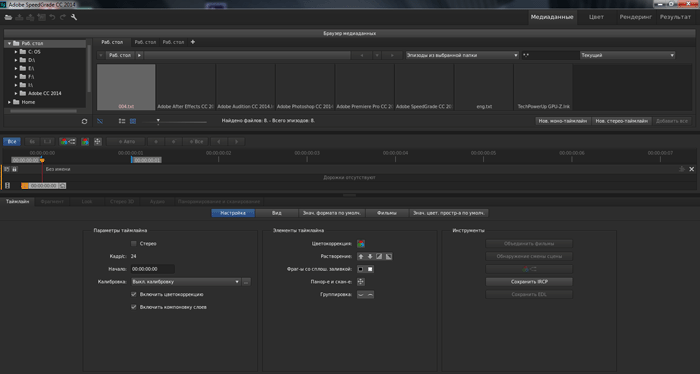The width and height of the screenshot is (700, 374).
Task: Click second Группировка bracket icon
Action: point(370,295)
